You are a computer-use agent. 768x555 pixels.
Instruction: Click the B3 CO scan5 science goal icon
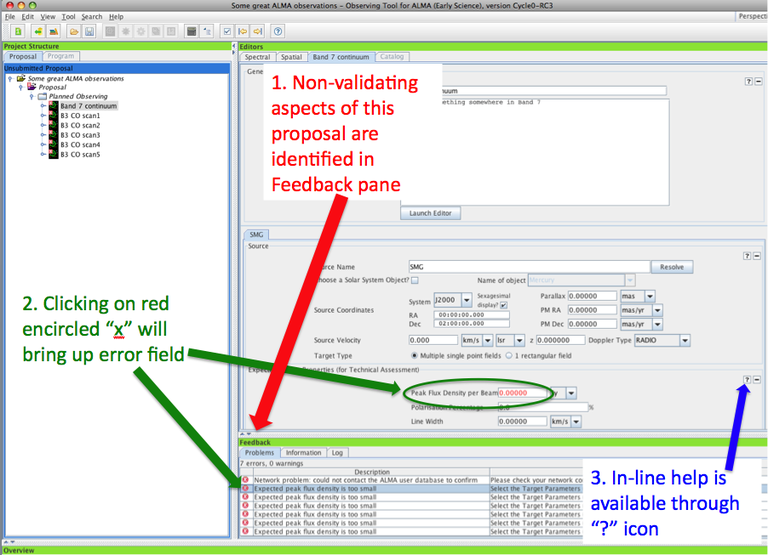[x=53, y=154]
